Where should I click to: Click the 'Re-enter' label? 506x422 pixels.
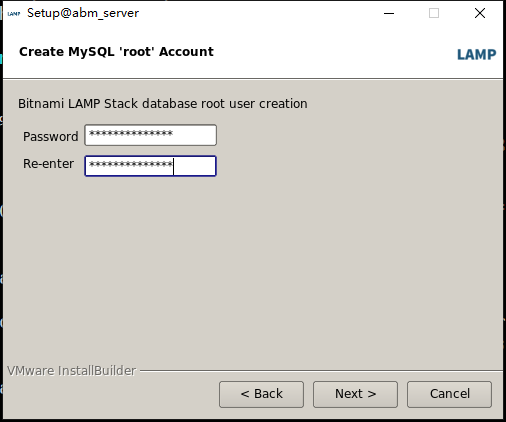click(48, 164)
